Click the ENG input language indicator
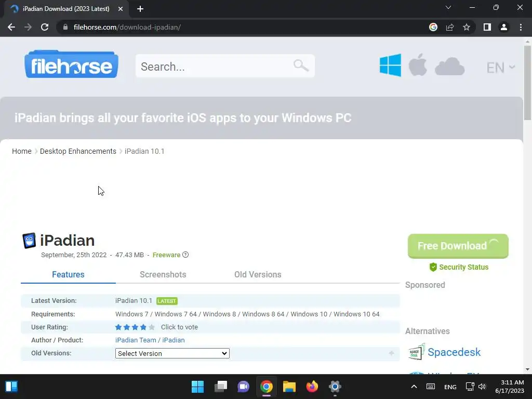 (450, 387)
